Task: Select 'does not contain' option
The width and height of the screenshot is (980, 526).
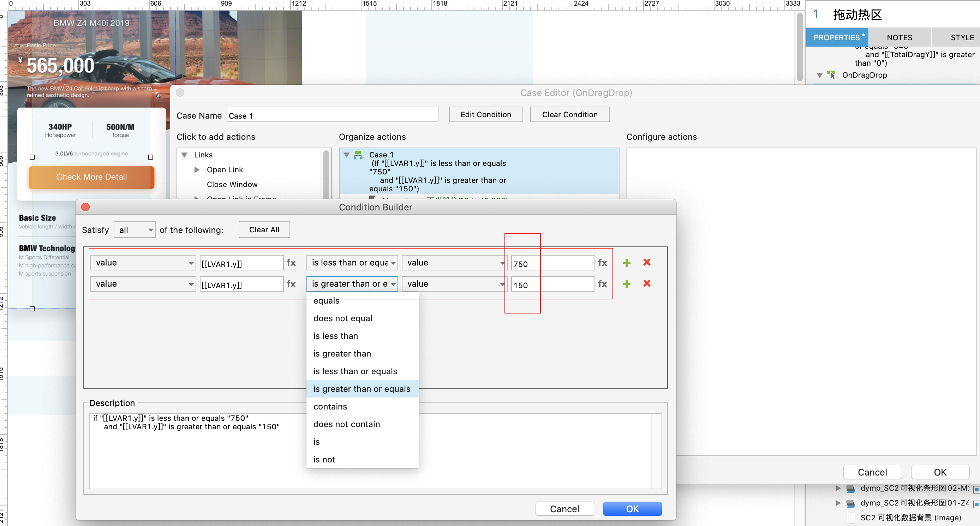Action: [x=346, y=424]
